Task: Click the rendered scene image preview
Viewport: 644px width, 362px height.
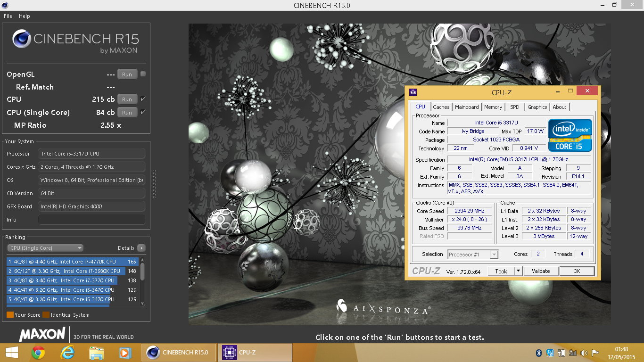Action: click(x=399, y=174)
